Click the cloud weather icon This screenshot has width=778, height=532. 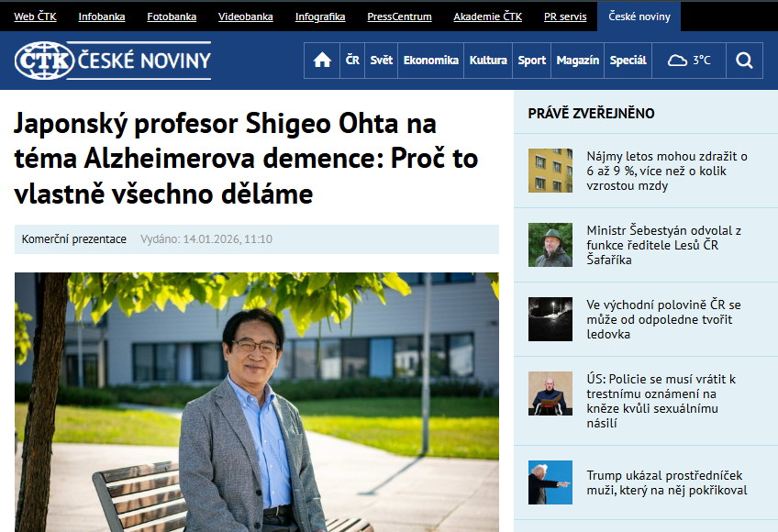678,61
